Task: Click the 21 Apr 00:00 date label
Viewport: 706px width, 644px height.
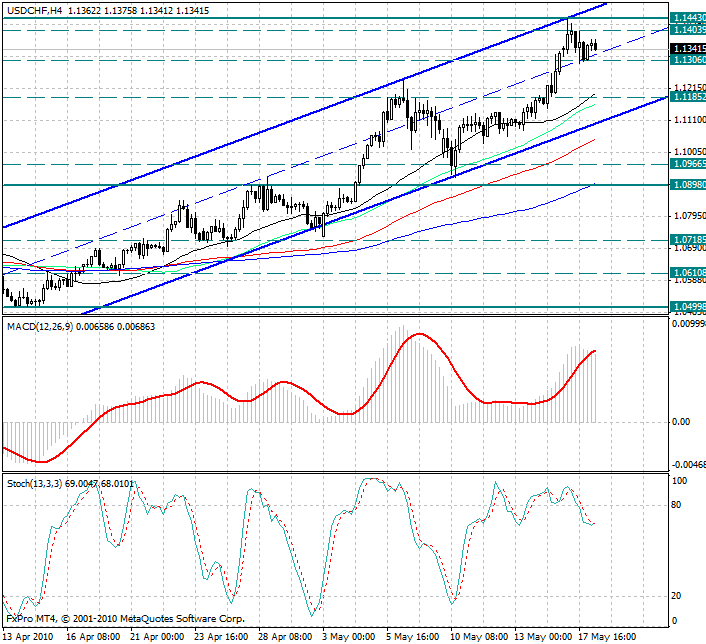Action: (157, 637)
